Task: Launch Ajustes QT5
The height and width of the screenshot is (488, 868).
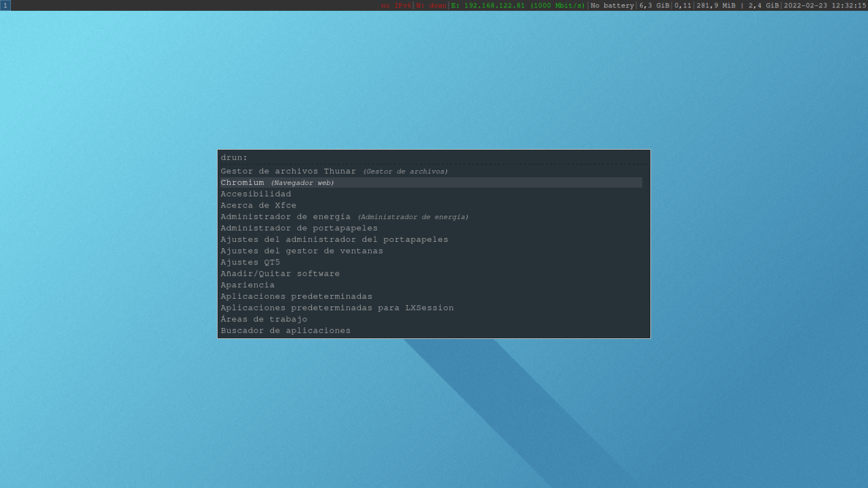Action: (431, 262)
